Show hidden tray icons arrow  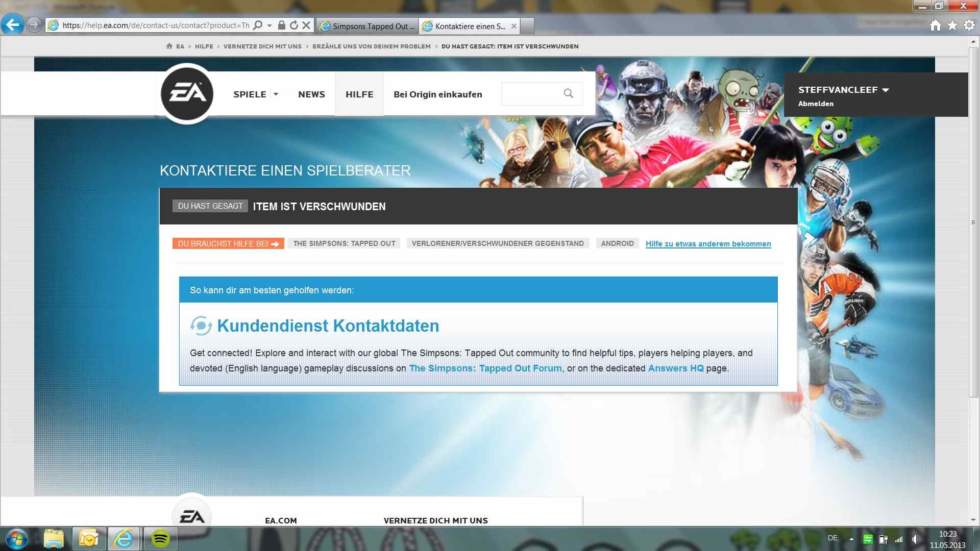tap(851, 539)
